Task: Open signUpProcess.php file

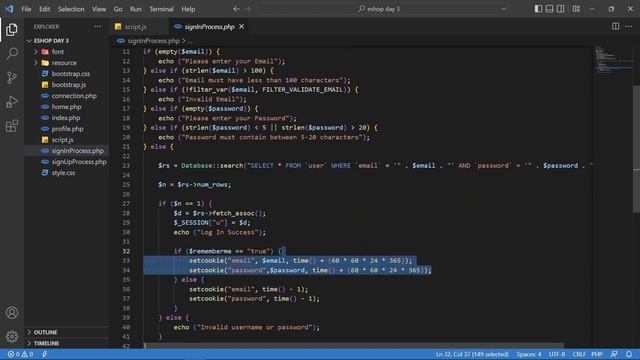Action: click(79, 162)
